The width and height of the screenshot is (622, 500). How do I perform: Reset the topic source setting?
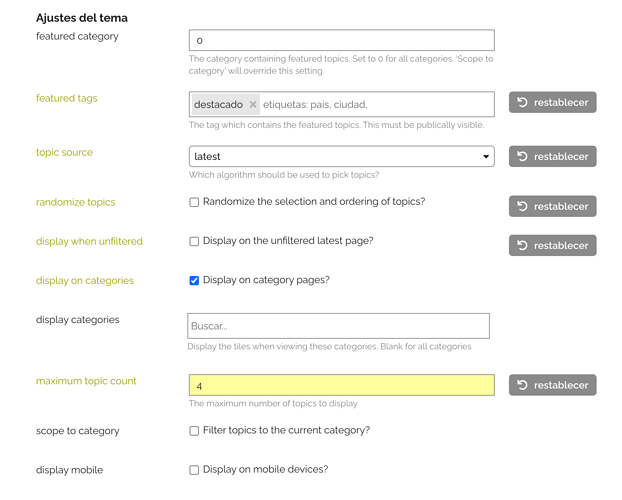[553, 156]
